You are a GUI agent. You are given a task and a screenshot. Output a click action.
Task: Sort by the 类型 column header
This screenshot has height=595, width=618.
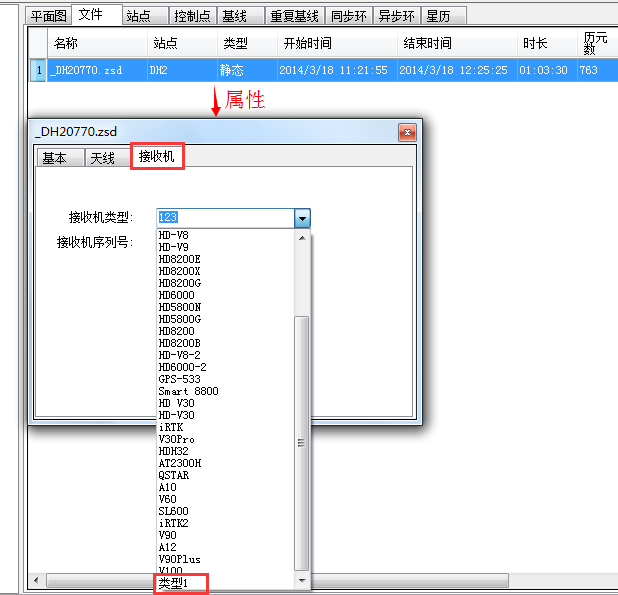[248, 43]
